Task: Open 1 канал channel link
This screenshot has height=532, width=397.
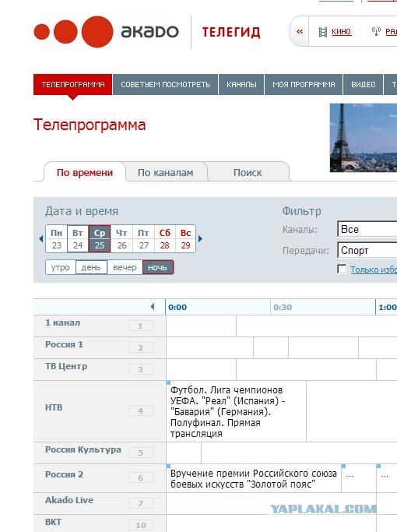Action: (63, 322)
